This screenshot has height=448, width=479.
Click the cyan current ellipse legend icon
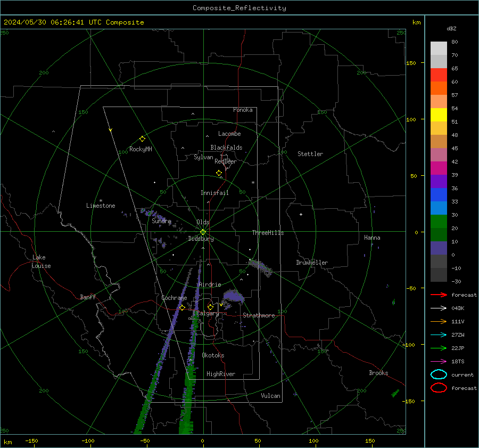point(439,374)
